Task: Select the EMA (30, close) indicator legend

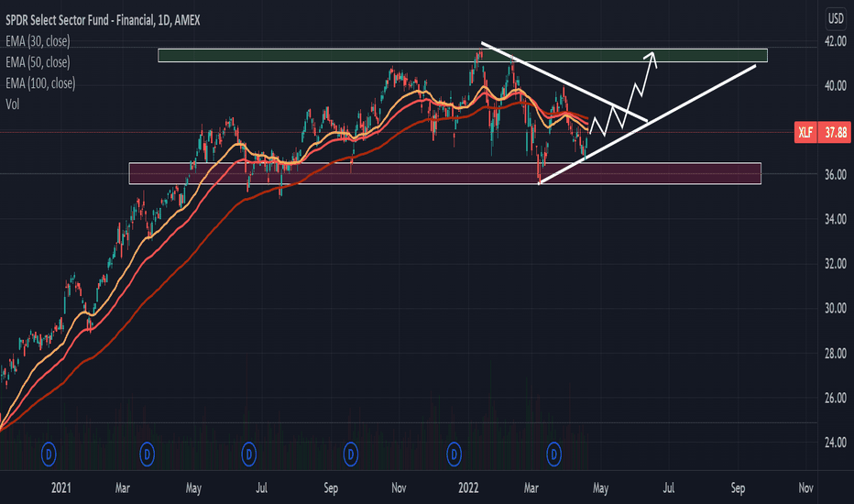Action: click(38, 41)
